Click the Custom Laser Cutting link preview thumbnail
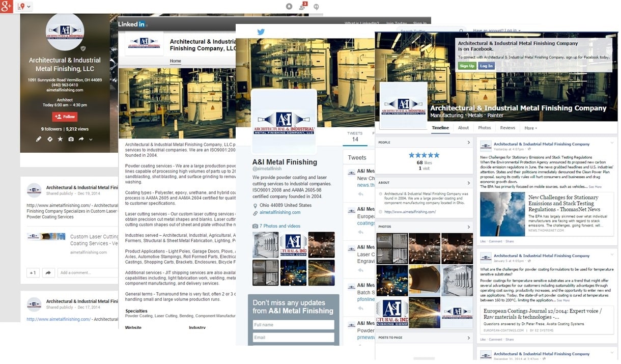Image resolution: width=621 pixels, height=364 pixels. pos(46,237)
